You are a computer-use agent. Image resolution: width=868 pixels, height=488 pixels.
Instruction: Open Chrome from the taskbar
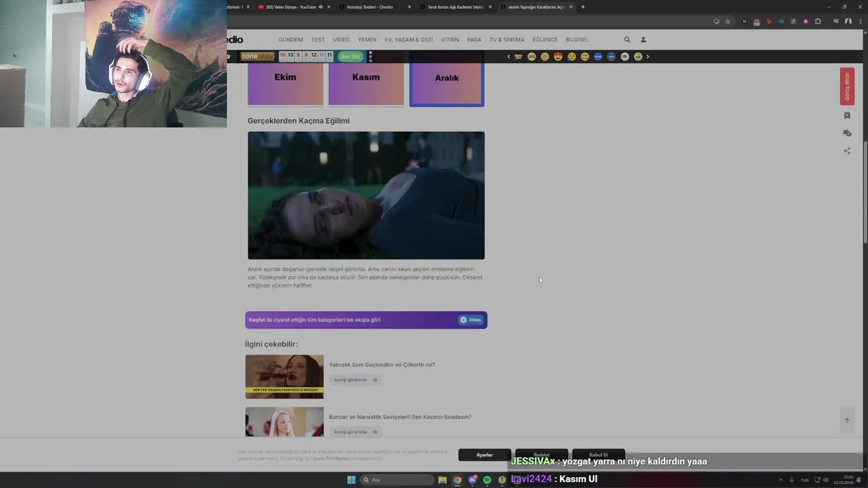click(457, 480)
